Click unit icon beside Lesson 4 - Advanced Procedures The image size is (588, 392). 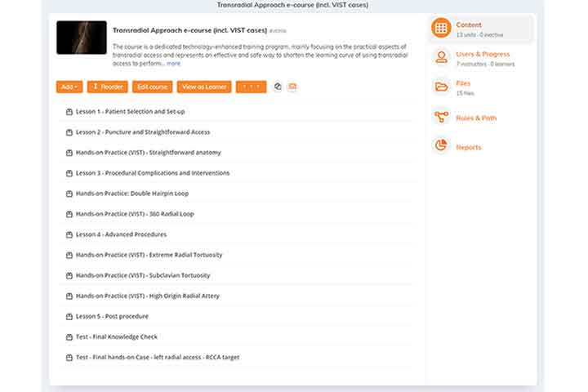[69, 235]
